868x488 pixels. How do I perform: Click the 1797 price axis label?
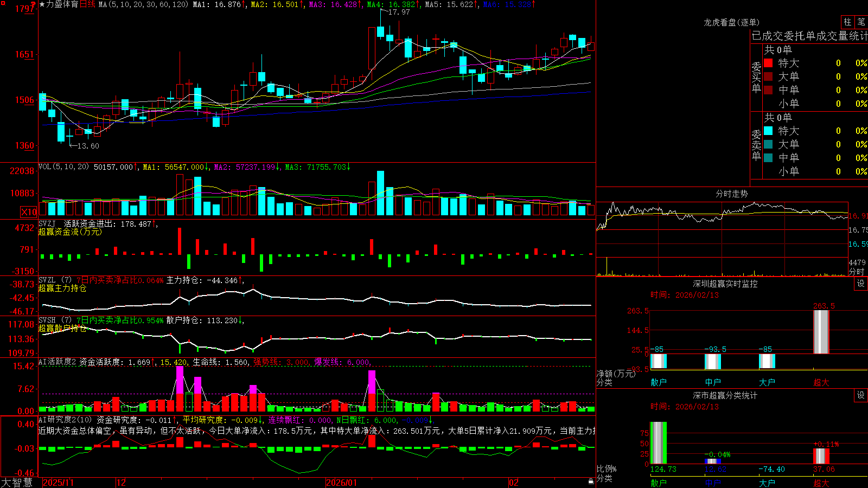tap(24, 9)
